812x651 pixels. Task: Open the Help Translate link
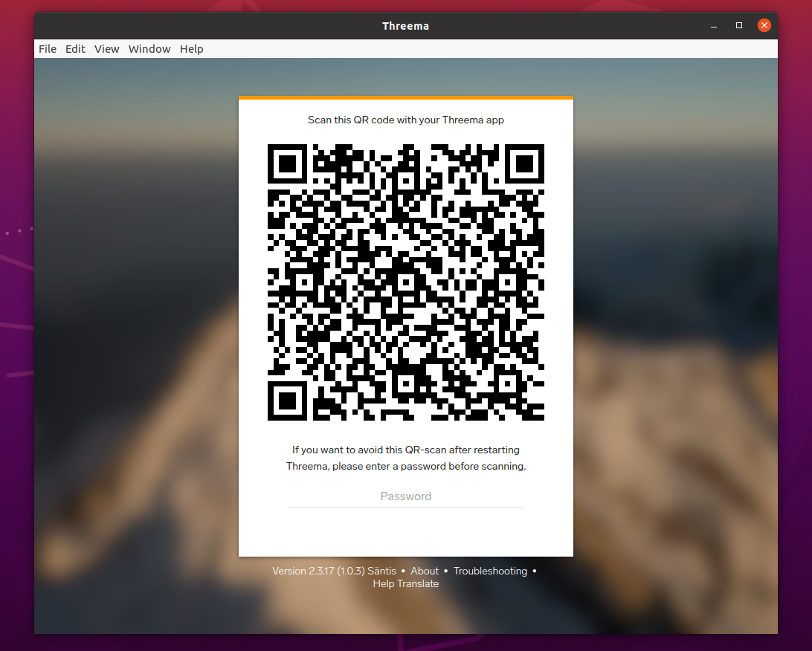click(405, 583)
